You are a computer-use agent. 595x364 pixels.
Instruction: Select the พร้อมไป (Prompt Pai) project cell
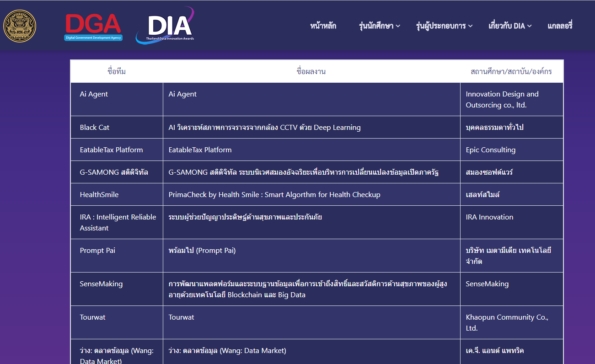(311, 256)
